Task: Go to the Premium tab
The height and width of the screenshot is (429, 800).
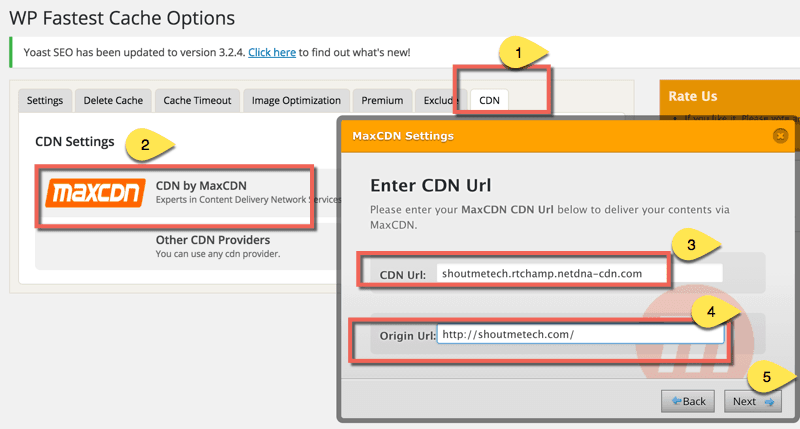Action: click(382, 100)
